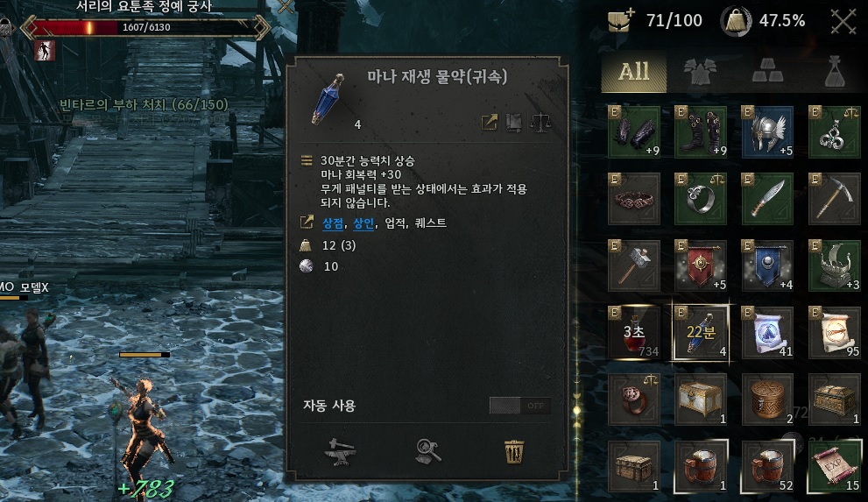This screenshot has width=868, height=502.
Task: Select the pickaxe tool item
Action: [834, 199]
